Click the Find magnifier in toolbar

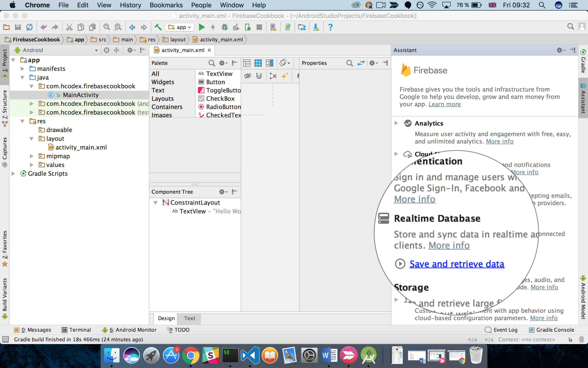tap(106, 27)
